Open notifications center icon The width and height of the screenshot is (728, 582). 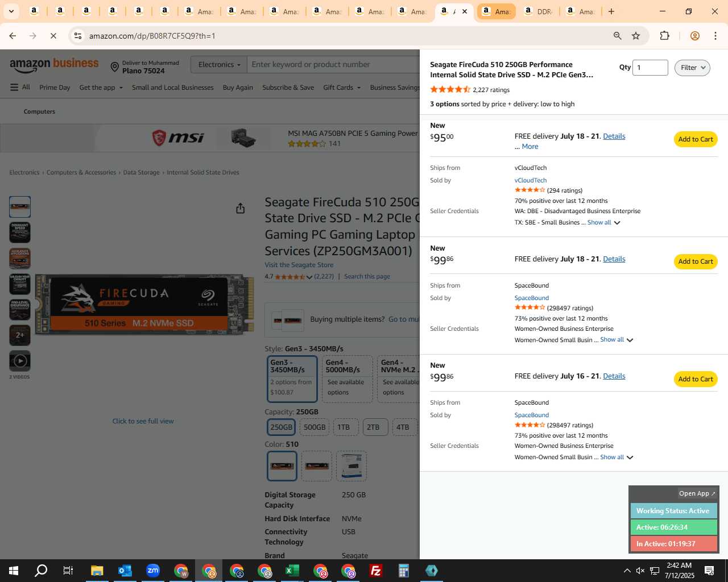tap(709, 571)
